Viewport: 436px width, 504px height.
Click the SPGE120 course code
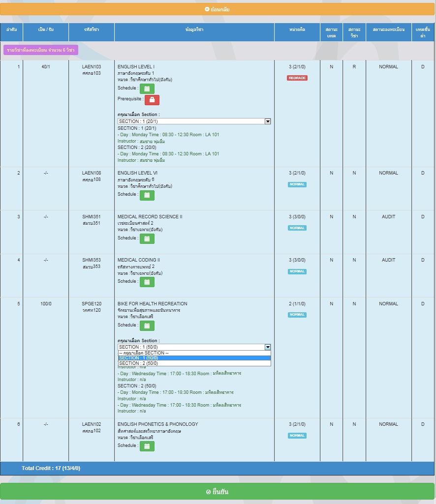coord(92,303)
